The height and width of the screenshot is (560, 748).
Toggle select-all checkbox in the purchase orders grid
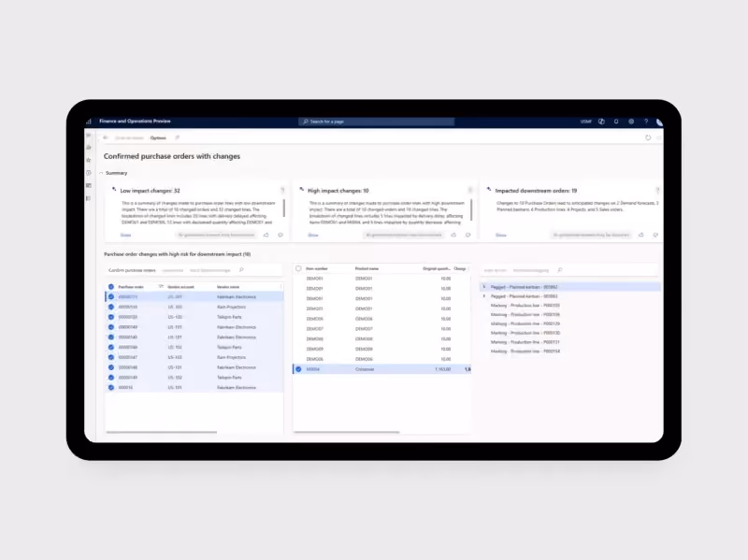pyautogui.click(x=111, y=287)
